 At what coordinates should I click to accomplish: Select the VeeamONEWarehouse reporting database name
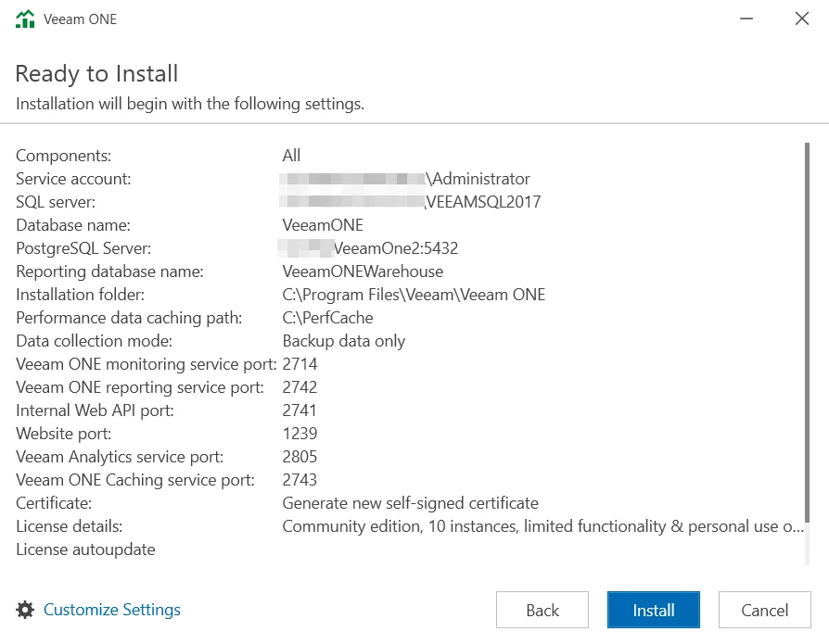[x=363, y=271]
